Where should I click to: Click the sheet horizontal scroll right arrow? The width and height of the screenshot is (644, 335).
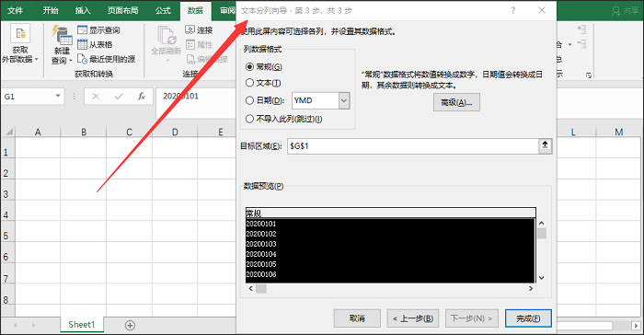pyautogui.click(x=636, y=326)
